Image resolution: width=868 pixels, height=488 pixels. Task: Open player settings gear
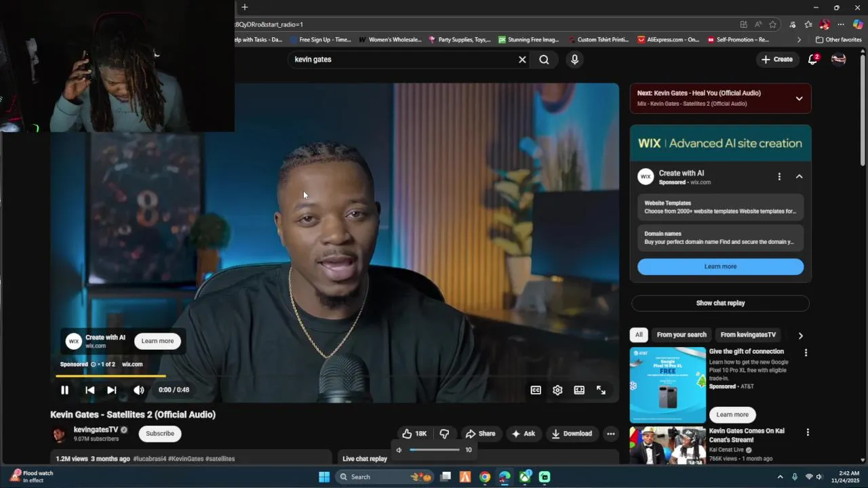tap(557, 390)
